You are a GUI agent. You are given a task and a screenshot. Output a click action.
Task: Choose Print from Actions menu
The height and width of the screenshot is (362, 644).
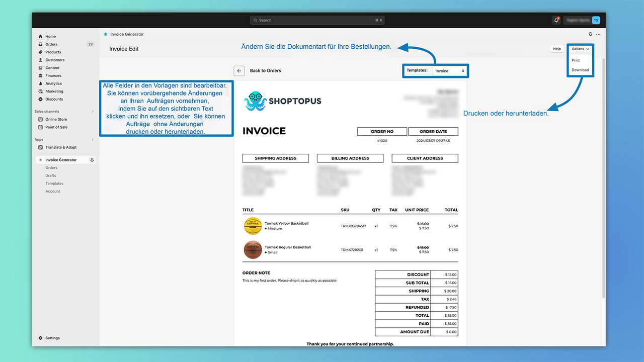(x=576, y=60)
